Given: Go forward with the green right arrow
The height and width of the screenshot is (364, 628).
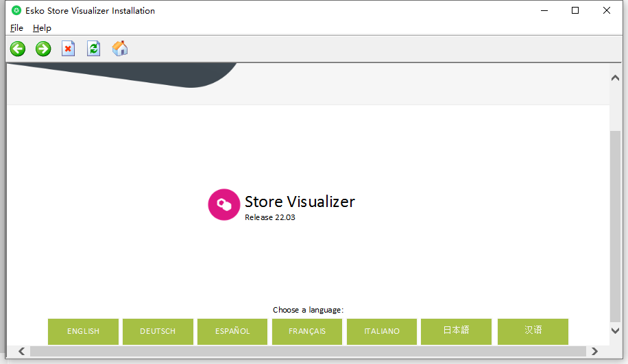Looking at the screenshot, I should point(43,49).
